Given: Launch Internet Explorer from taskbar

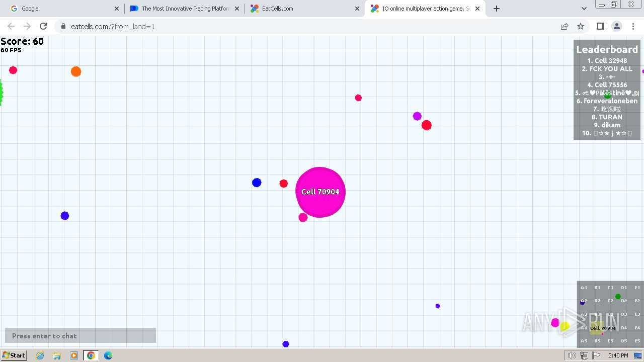Looking at the screenshot, I should 40,355.
